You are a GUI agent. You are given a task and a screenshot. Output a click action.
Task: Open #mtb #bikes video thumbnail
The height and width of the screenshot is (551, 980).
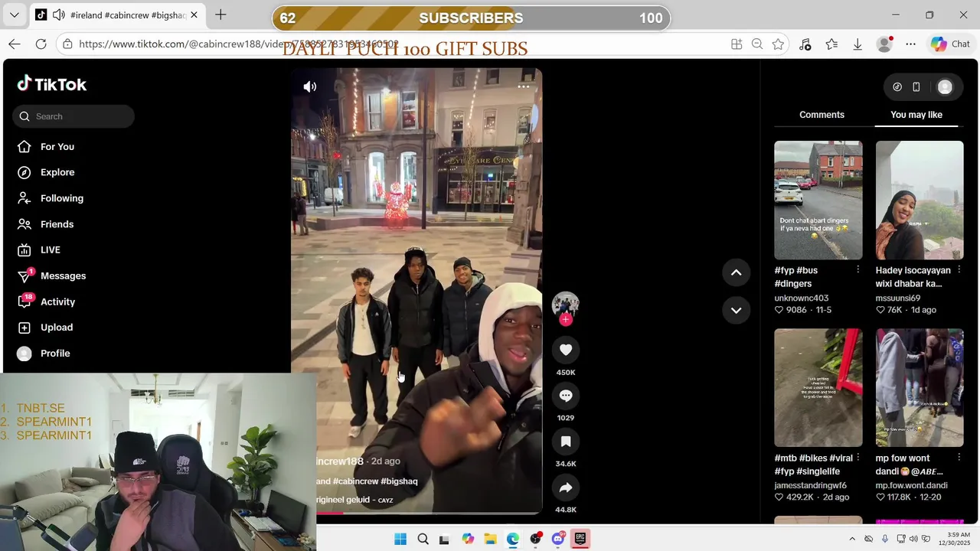(818, 388)
